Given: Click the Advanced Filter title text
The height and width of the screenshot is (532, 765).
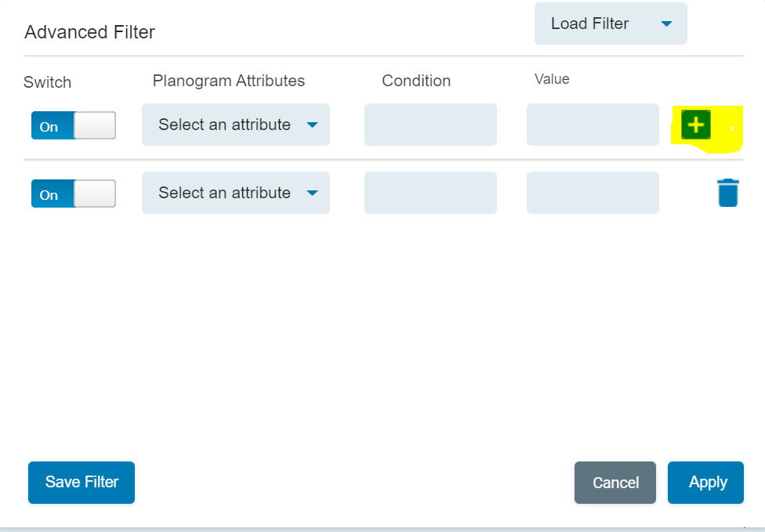Looking at the screenshot, I should (x=90, y=32).
